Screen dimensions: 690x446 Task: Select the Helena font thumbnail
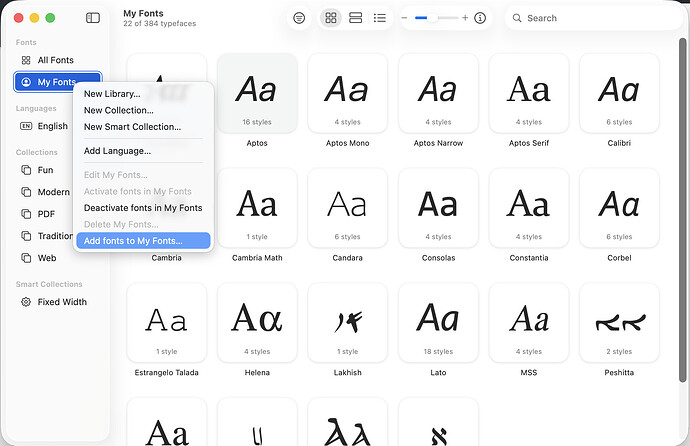257,323
